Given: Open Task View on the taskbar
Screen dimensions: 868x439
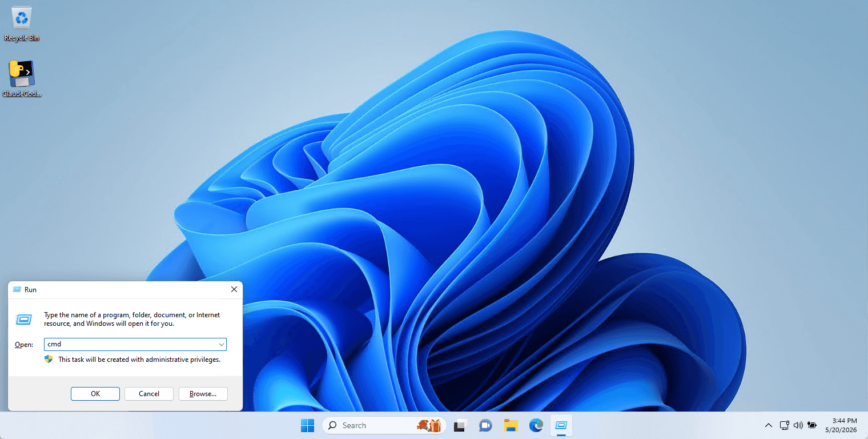Looking at the screenshot, I should 460,425.
